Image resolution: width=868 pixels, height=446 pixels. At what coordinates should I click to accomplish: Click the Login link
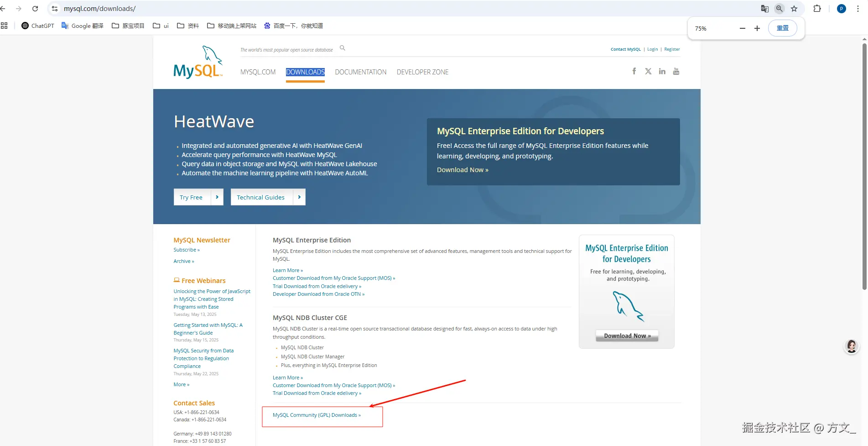pyautogui.click(x=653, y=49)
